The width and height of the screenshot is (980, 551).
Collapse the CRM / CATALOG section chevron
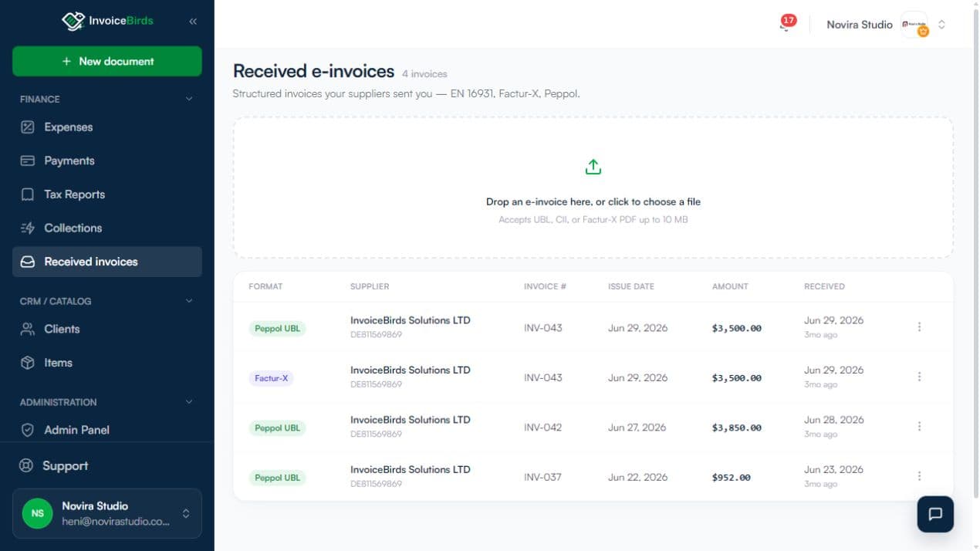189,301
